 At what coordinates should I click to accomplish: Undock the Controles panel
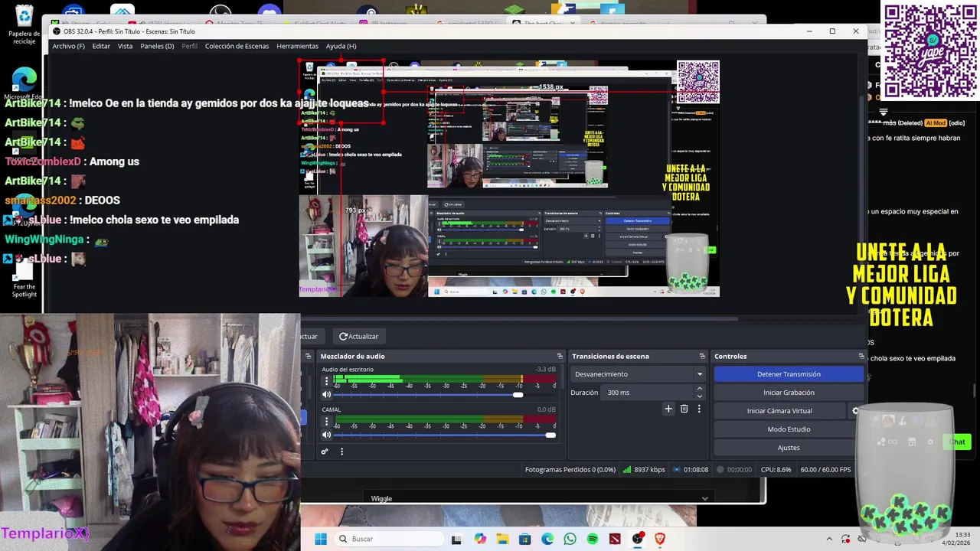pos(861,357)
